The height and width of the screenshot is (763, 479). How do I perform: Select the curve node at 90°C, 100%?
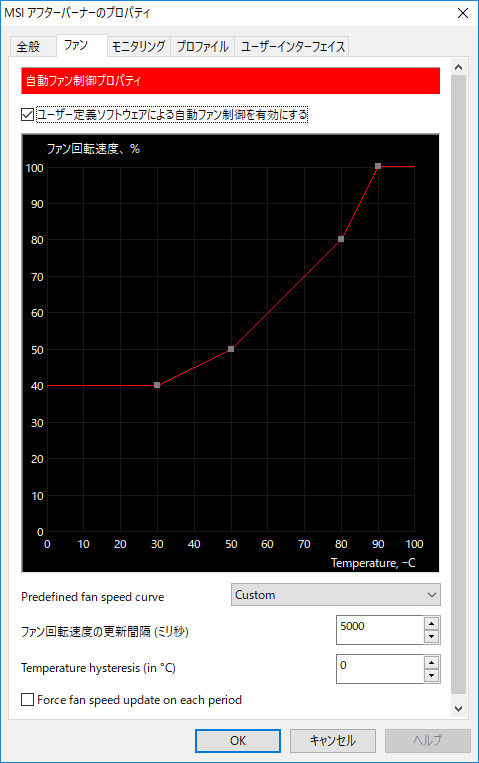378,166
